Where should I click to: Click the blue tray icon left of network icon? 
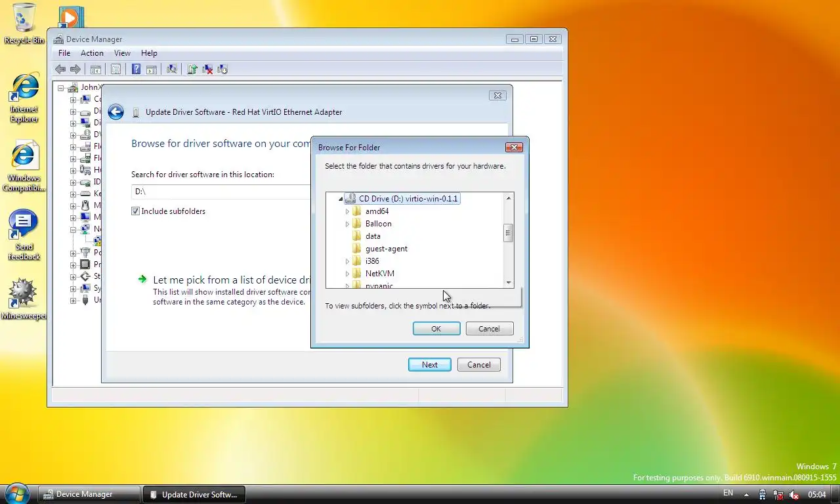coord(763,494)
